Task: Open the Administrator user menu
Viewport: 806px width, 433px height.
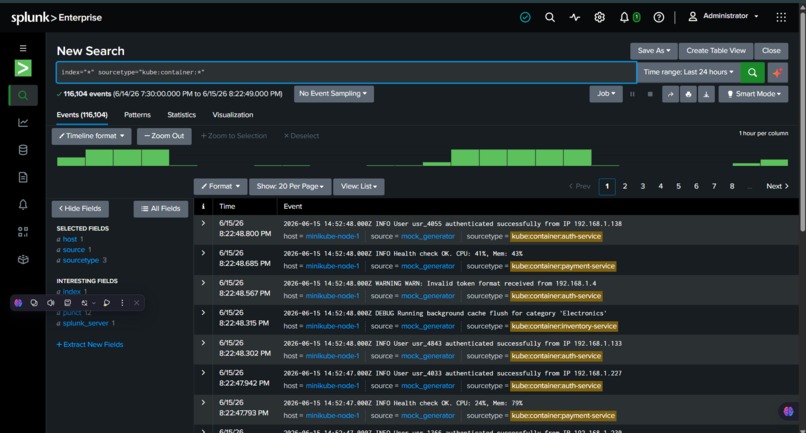Action: pyautogui.click(x=723, y=16)
